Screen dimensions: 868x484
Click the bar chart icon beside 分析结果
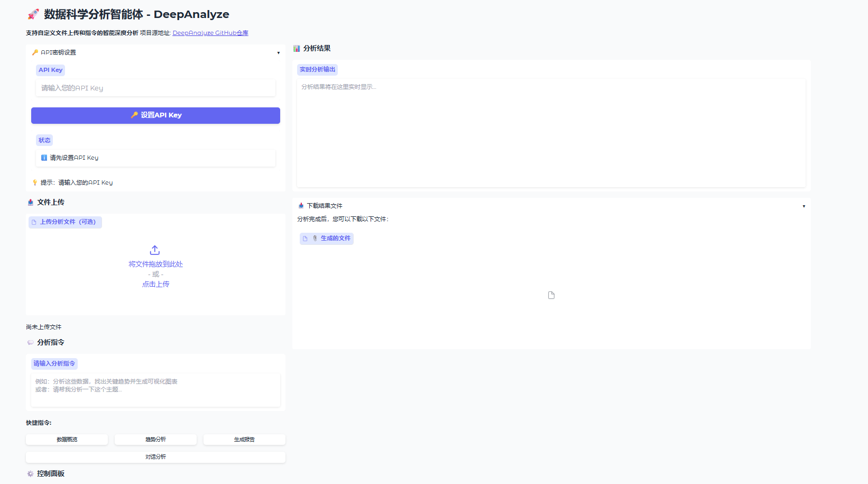click(x=297, y=48)
